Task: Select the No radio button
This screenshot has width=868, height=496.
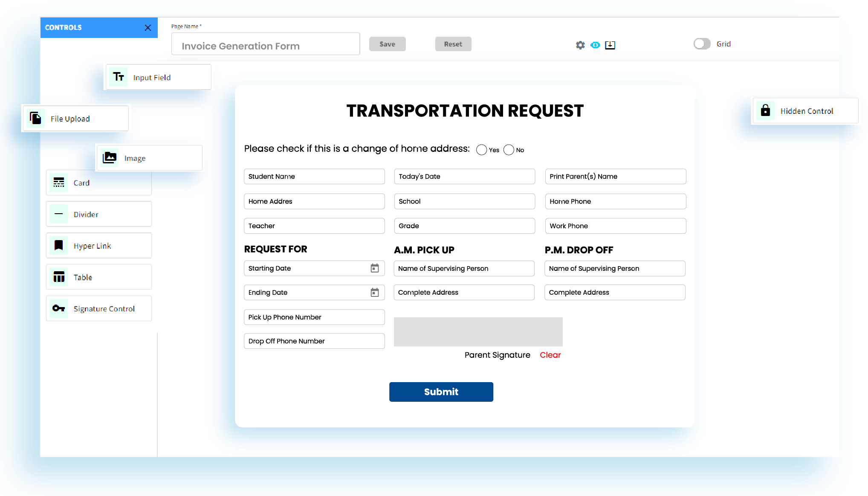Action: coord(508,150)
